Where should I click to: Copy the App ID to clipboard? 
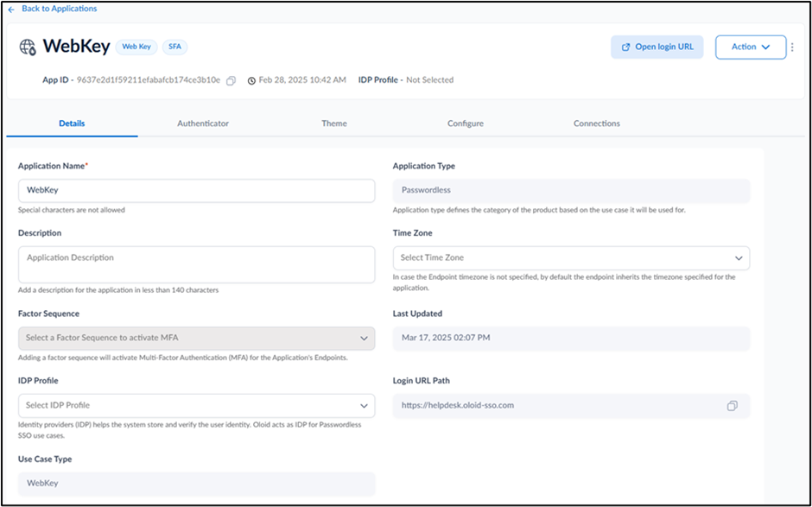tap(231, 80)
